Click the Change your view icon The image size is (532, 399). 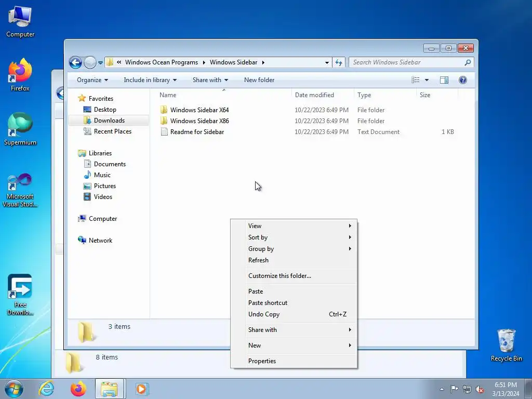point(415,80)
